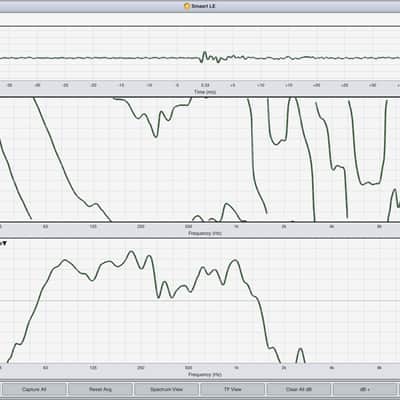Screen dimensions: 400x400
Task: Click the Clear All dB button
Action: 299,389
